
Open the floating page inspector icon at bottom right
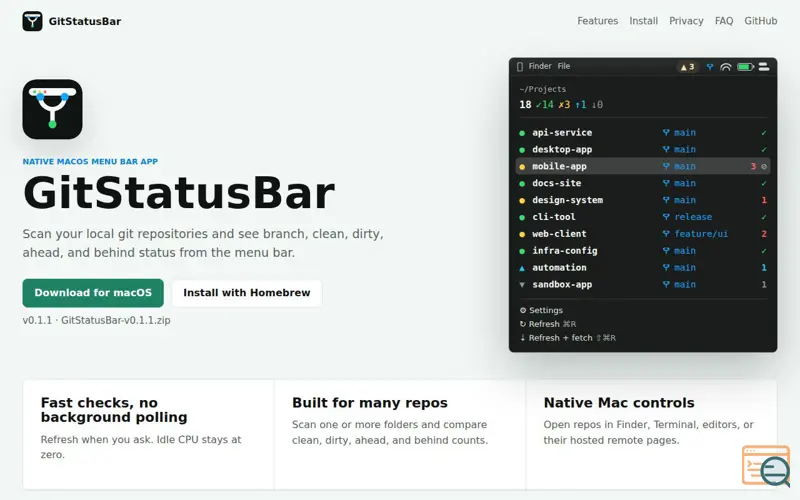point(766,466)
